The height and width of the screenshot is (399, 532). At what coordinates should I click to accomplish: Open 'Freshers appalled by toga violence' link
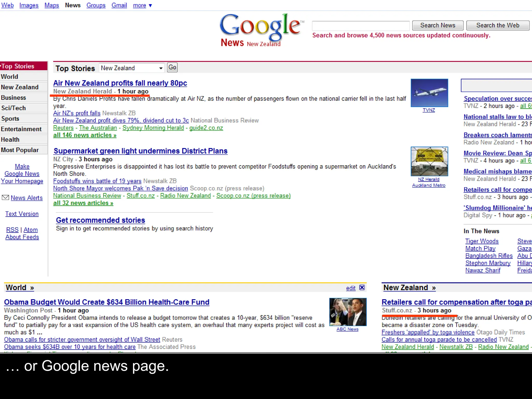coord(428,332)
